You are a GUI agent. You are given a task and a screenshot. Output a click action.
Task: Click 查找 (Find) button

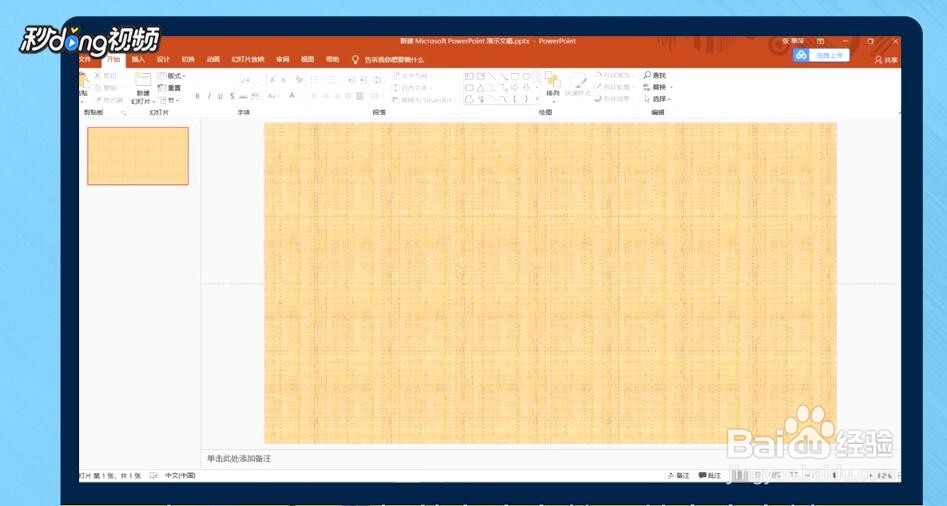pos(655,75)
